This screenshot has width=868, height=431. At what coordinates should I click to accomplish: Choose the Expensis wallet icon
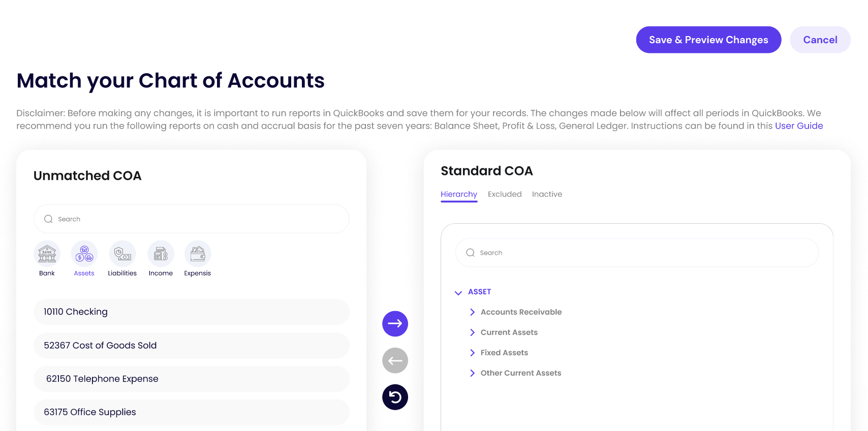point(198,254)
